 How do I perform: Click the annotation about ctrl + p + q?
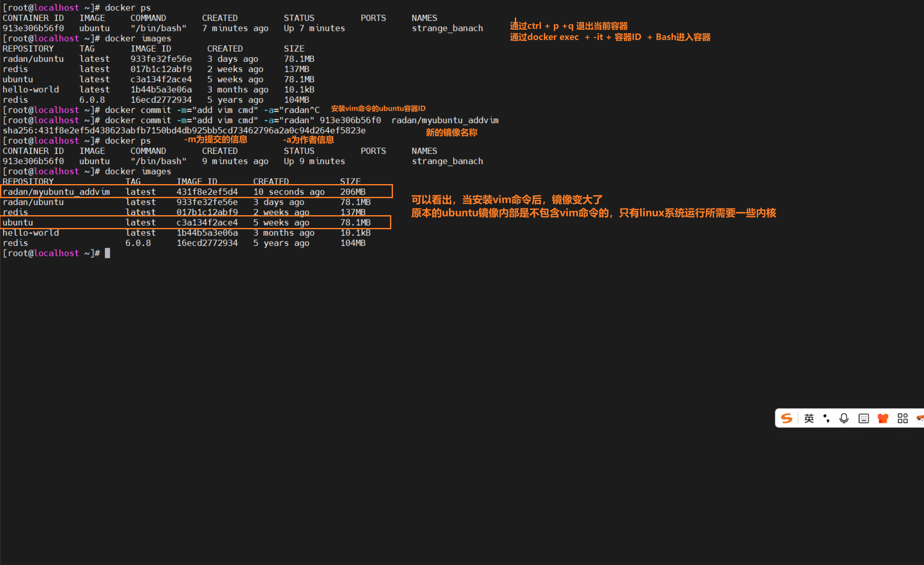569,26
